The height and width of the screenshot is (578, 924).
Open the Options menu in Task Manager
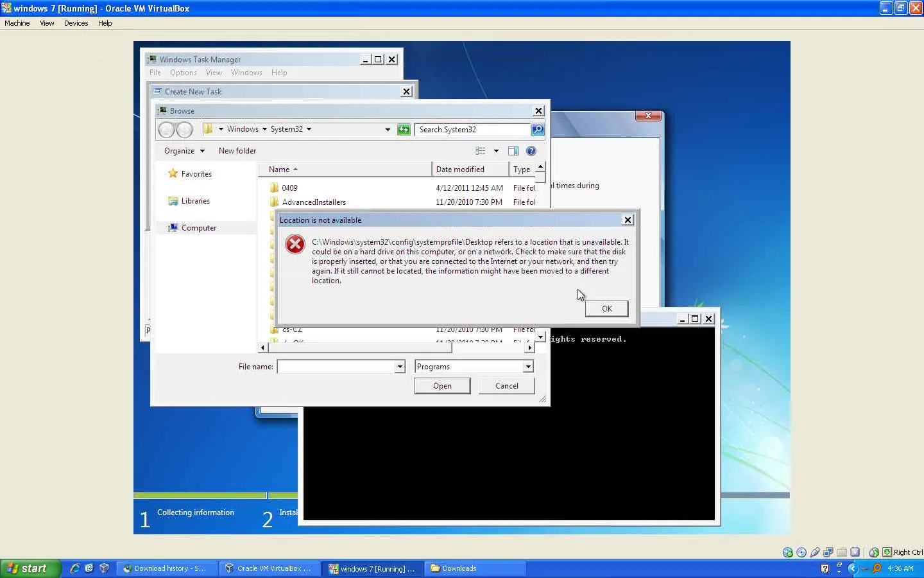(184, 73)
